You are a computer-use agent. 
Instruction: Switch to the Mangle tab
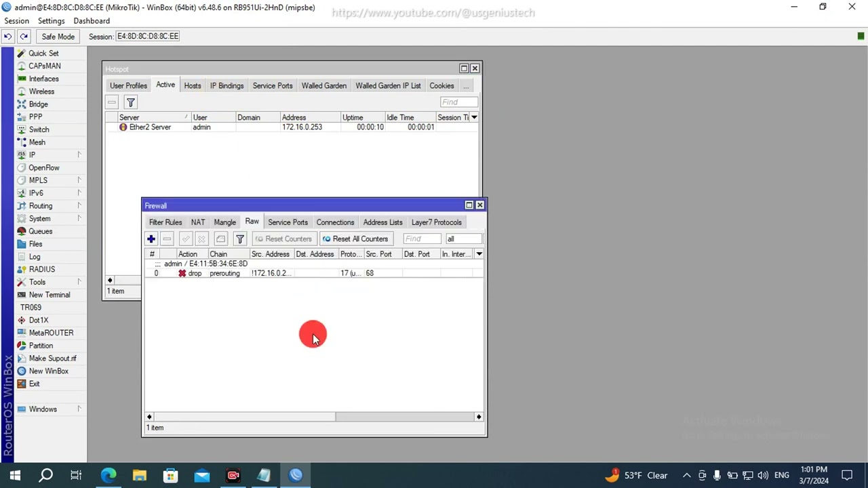[224, 222]
